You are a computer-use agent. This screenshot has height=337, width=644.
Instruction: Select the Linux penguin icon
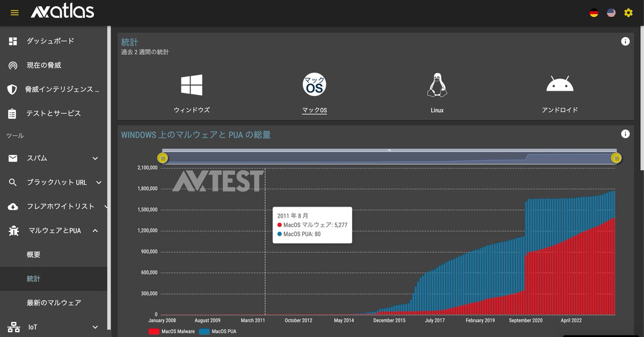[x=437, y=85]
